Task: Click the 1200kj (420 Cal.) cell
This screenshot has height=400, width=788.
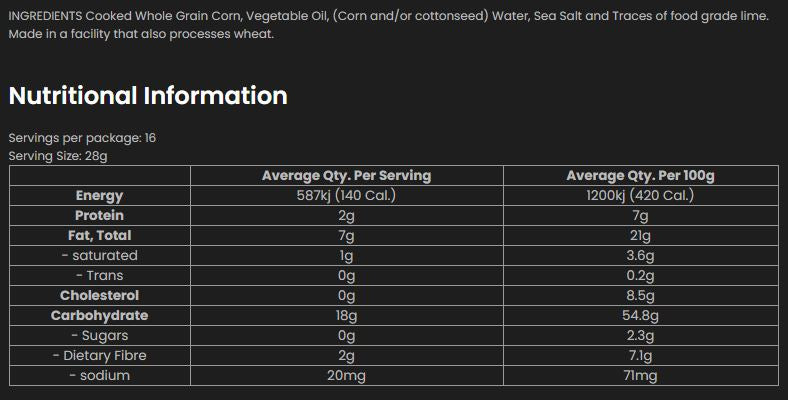Action: (640, 196)
